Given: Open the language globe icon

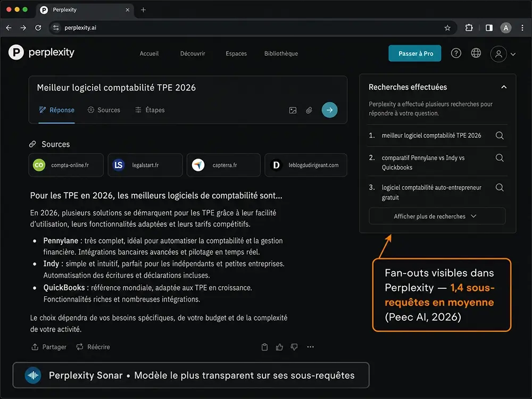Looking at the screenshot, I should [476, 53].
